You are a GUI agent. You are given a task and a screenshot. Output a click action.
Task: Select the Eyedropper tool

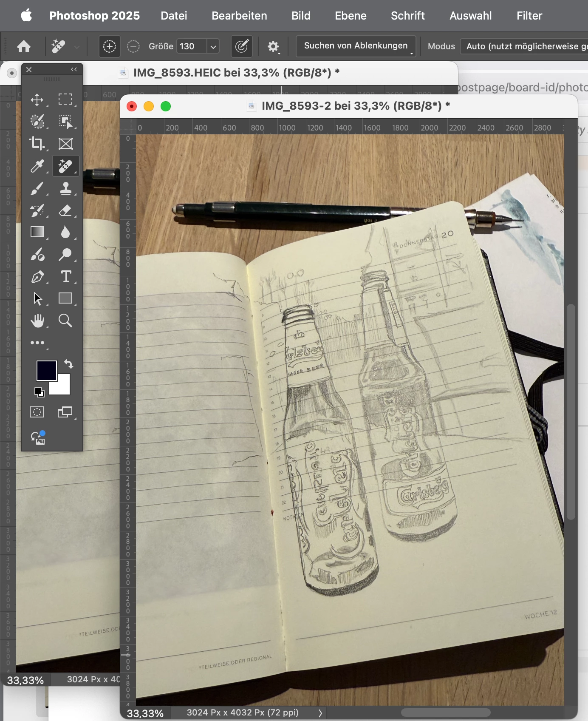coord(37,166)
